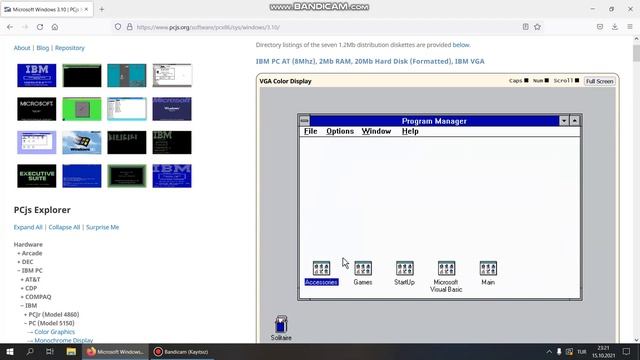Open the browser downloads icon
640x360 pixels.
[x=615, y=27]
